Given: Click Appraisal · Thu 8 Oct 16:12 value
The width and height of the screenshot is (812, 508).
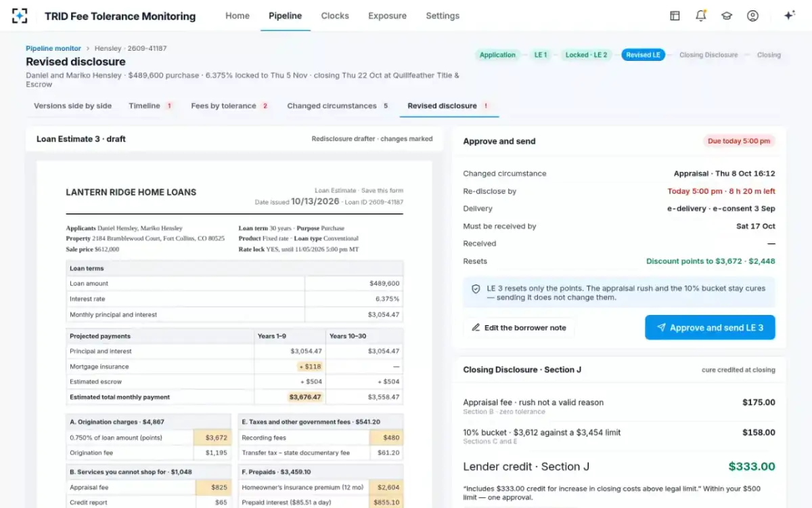Looking at the screenshot, I should (x=725, y=173).
